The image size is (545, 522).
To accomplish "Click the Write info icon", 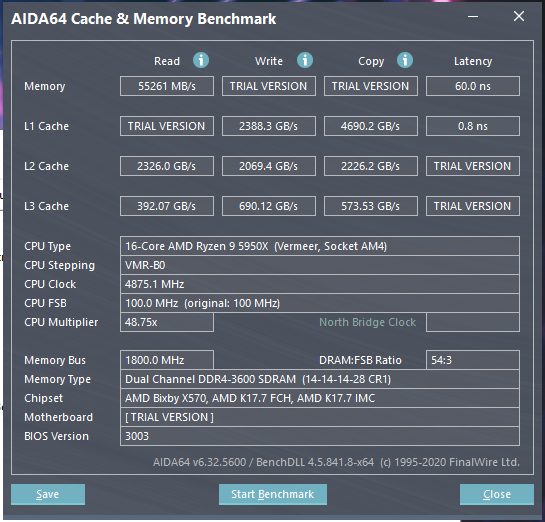I will click(x=305, y=60).
